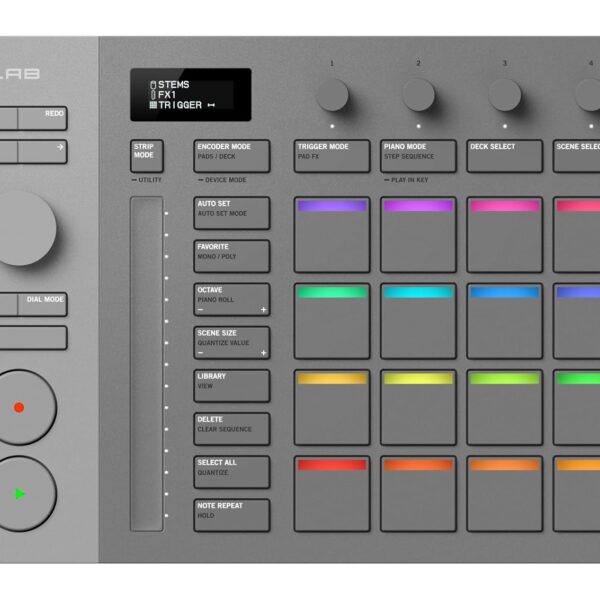Trigger the red pad in bottom row
This screenshot has height=600, width=600.
[332, 494]
